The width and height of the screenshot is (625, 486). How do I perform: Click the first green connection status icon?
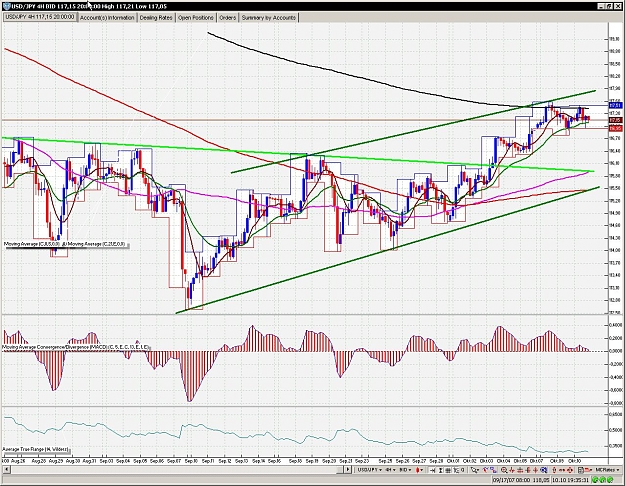pyautogui.click(x=596, y=480)
